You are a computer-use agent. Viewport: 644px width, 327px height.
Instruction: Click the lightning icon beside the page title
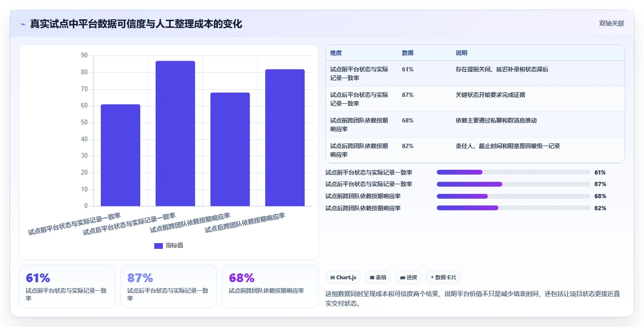23,24
